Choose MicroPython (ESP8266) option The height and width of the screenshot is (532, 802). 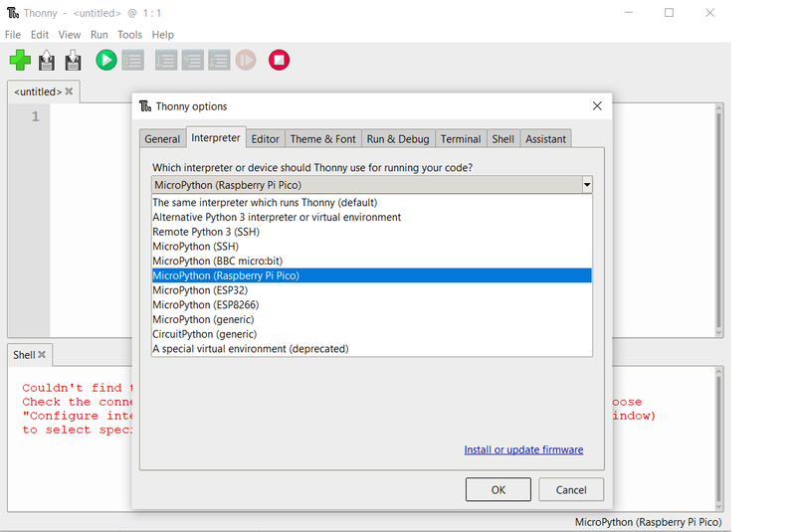tap(372, 304)
